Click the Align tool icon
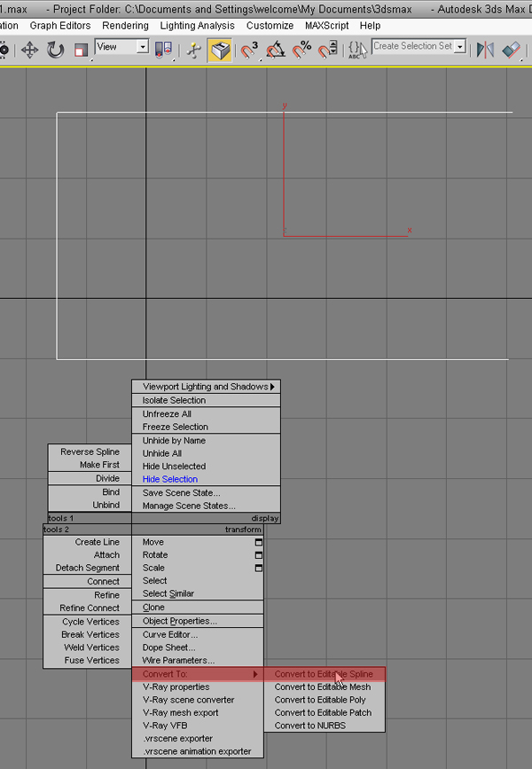Image resolution: width=532 pixels, height=769 pixels. 511,50
